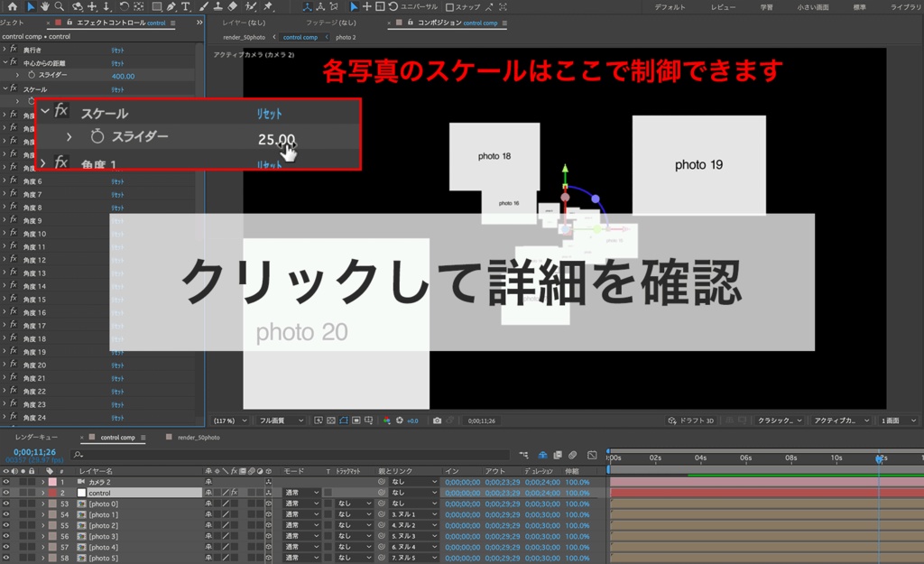
Task: Hide the カメラ 2 layer visibility eye
Action: tap(5, 482)
